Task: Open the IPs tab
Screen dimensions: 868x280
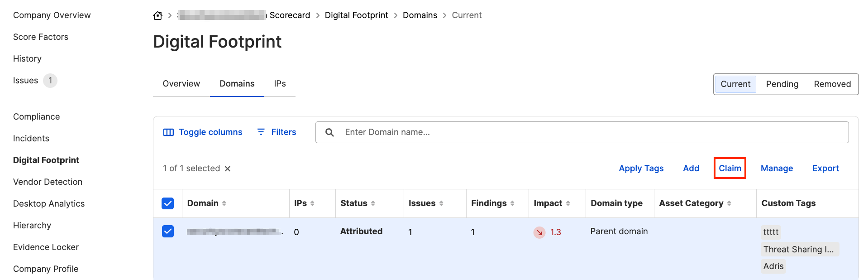Action: point(280,84)
